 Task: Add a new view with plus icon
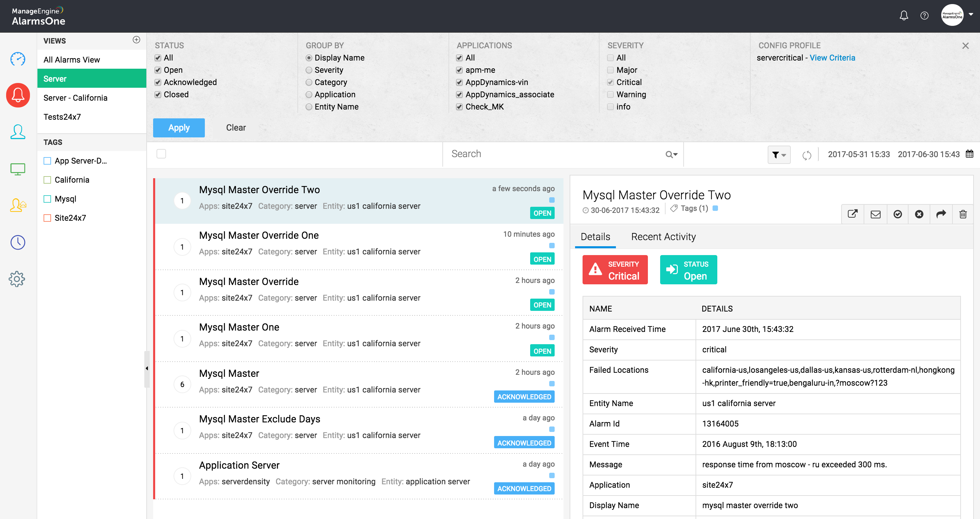point(136,40)
